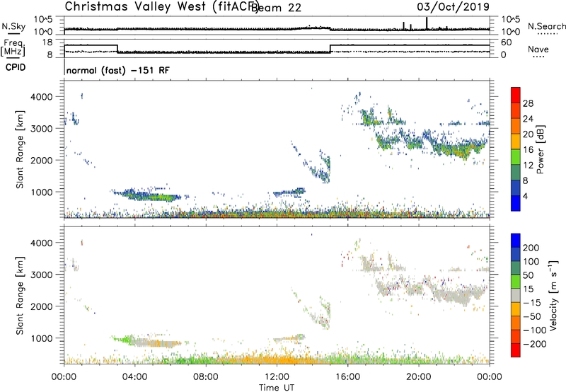The width and height of the screenshot is (566, 392).
Task: Click the -200 tick label on Velocity colorbar
Action: (535, 344)
